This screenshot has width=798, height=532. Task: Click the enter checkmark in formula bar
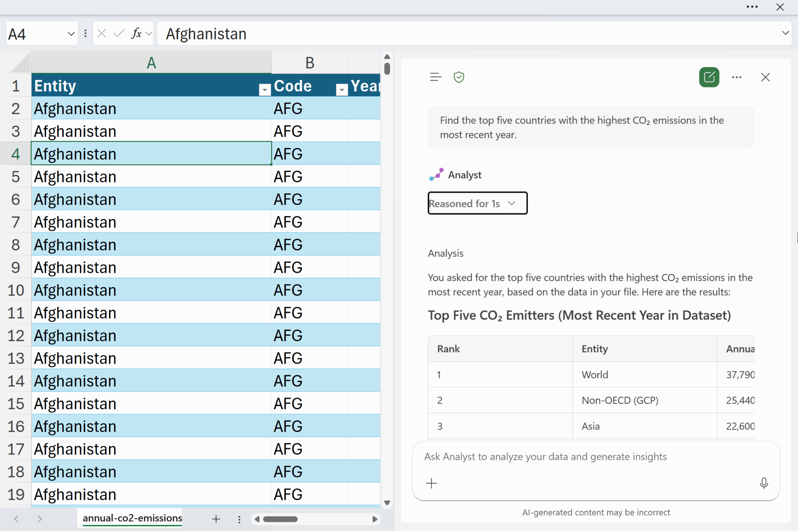(x=118, y=34)
